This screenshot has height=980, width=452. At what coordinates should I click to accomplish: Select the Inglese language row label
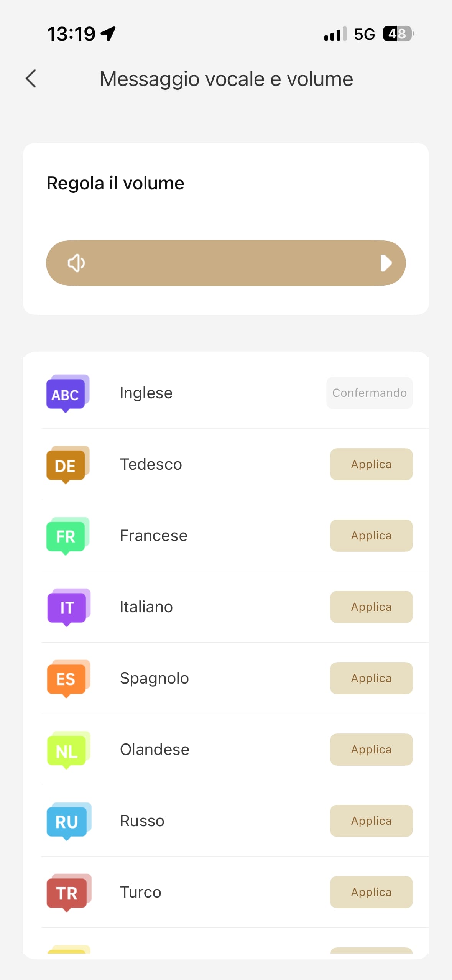(x=146, y=393)
